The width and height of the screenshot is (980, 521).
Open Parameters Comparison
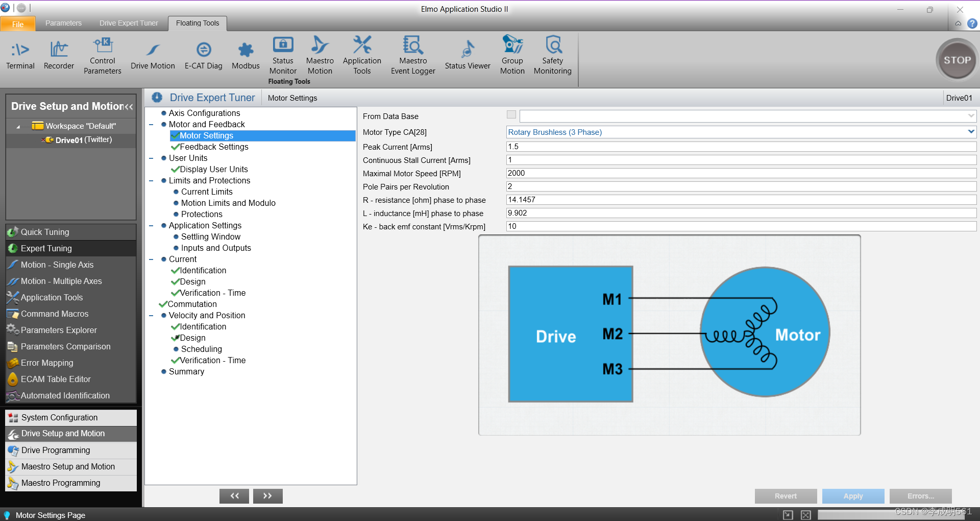click(x=71, y=346)
